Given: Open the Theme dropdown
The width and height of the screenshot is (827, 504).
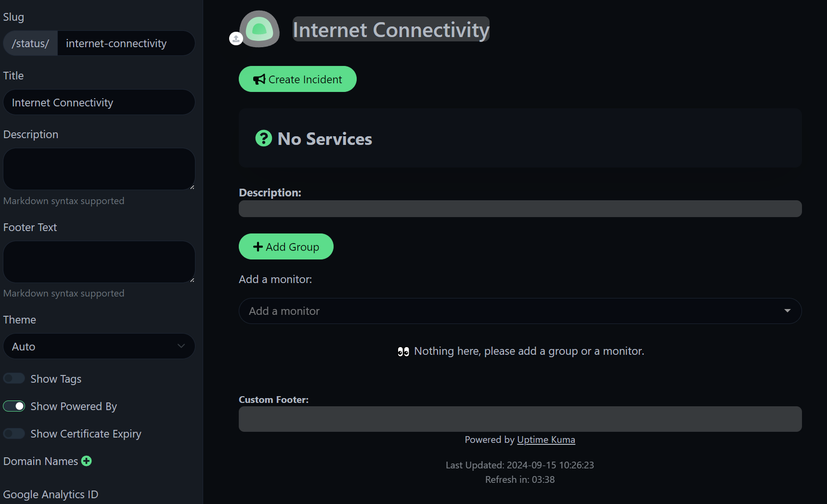Looking at the screenshot, I should point(99,347).
